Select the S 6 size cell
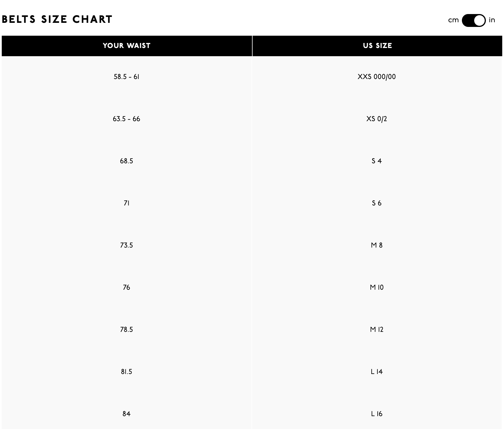 click(377, 203)
